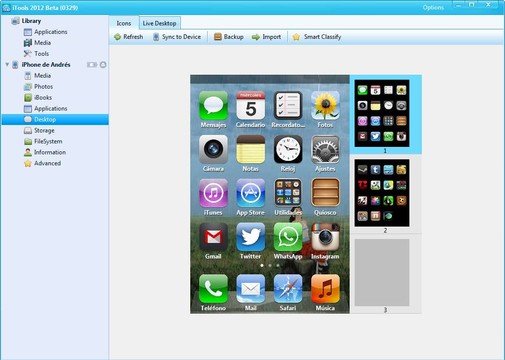Switch to the Icons tab

point(124,23)
